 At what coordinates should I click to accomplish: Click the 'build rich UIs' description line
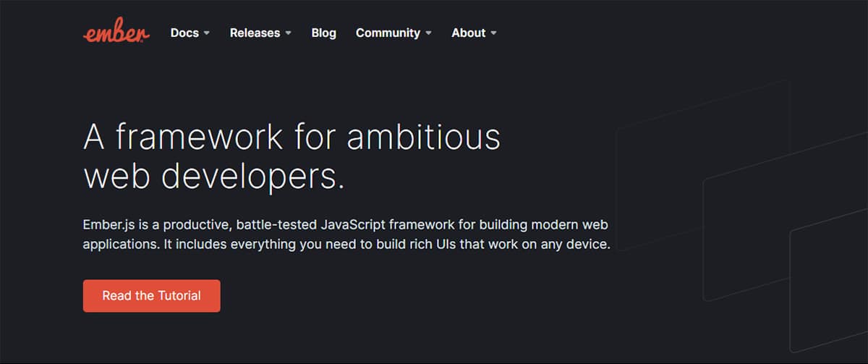(x=347, y=244)
